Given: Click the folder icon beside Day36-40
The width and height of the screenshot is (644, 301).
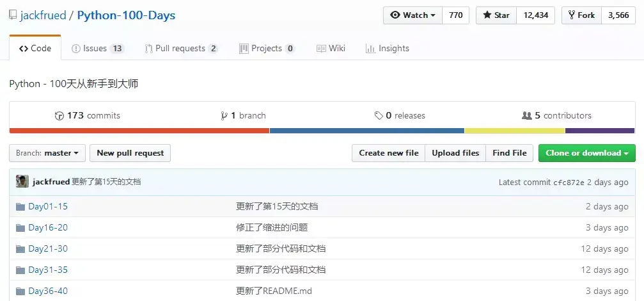Looking at the screenshot, I should (x=20, y=291).
